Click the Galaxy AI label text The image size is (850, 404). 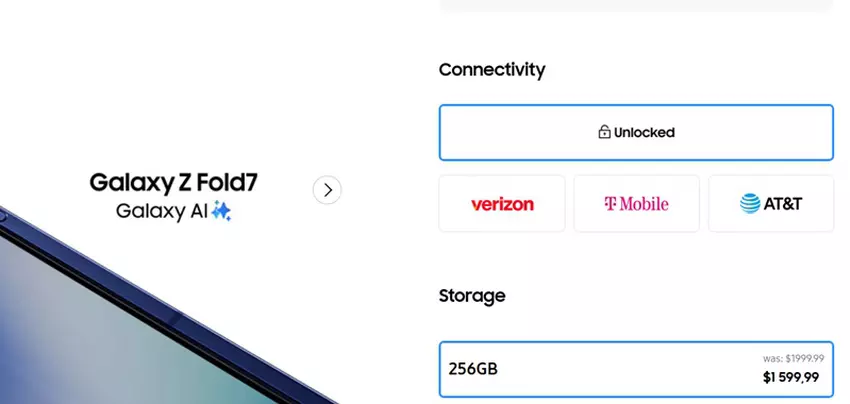tap(161, 211)
